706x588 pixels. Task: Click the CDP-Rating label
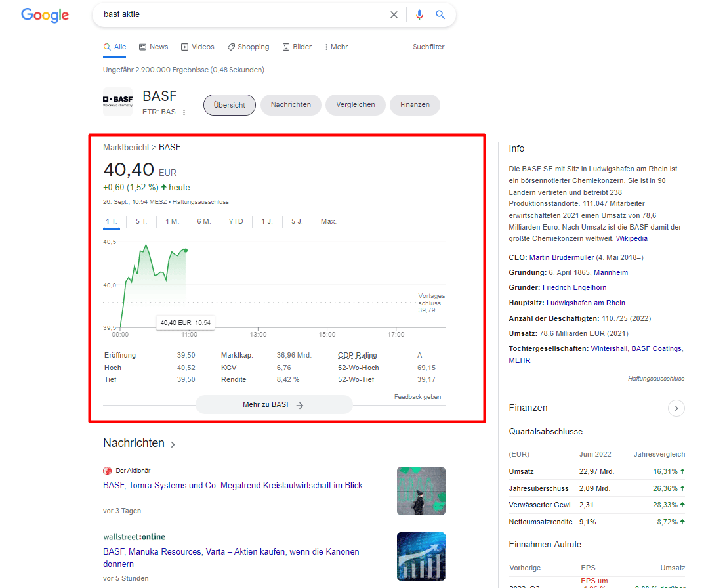pos(358,355)
